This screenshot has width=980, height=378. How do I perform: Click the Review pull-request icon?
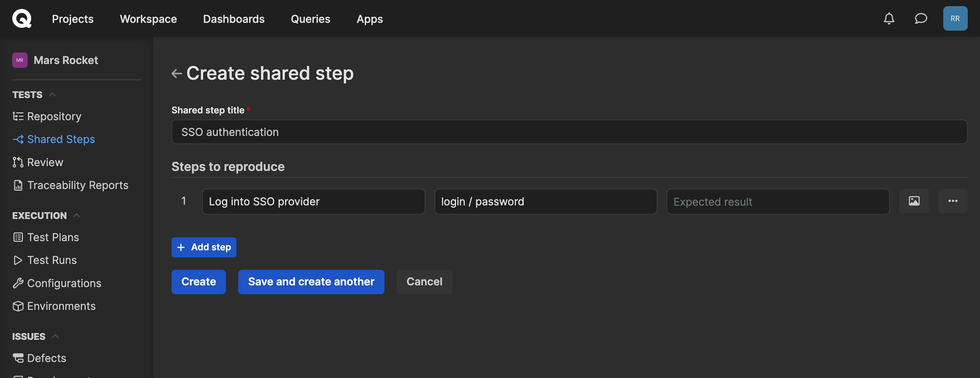pos(18,162)
